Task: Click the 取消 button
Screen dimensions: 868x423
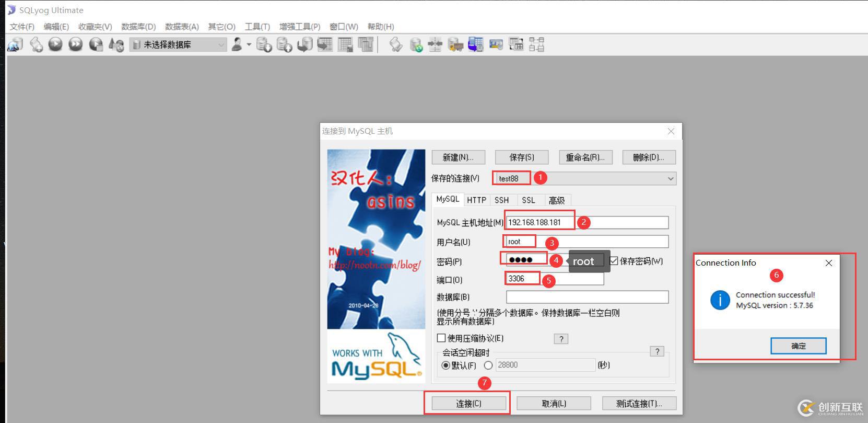Action: click(554, 404)
